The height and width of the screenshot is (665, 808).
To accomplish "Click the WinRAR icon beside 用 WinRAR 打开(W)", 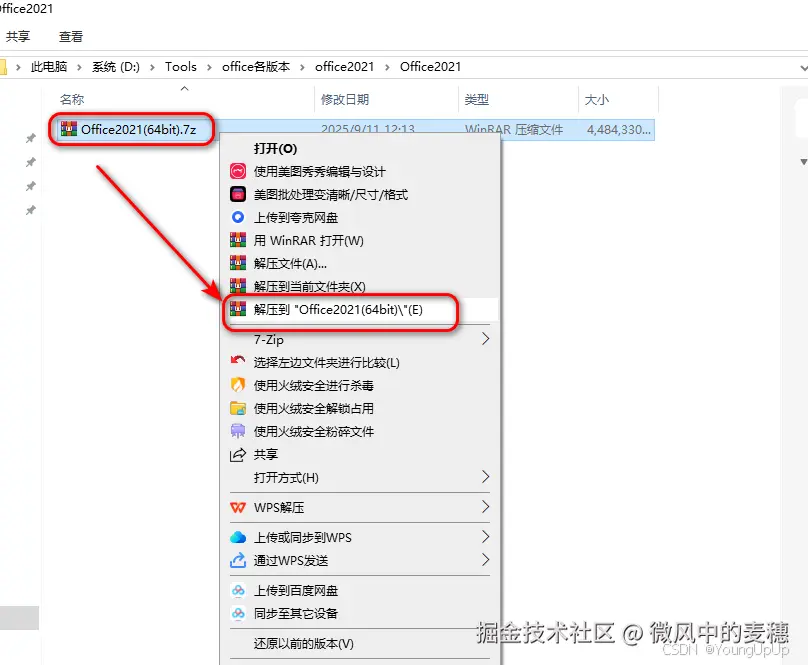I will 239,240.
